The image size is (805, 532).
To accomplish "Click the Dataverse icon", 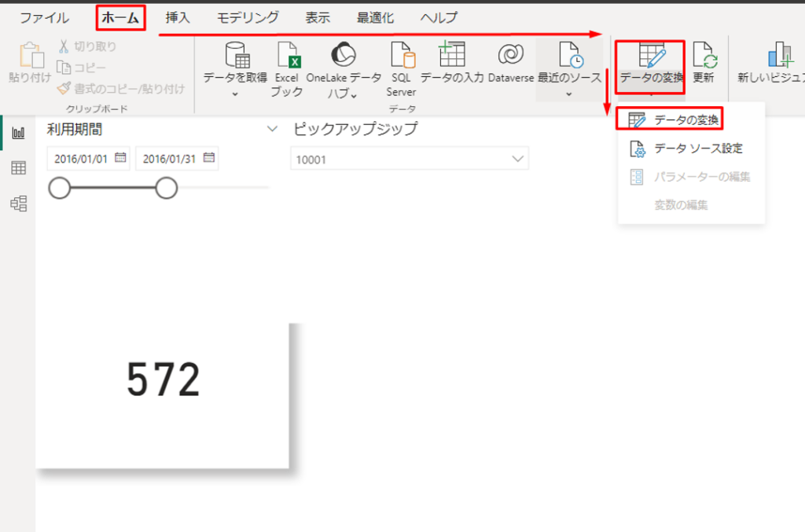I will [x=511, y=54].
